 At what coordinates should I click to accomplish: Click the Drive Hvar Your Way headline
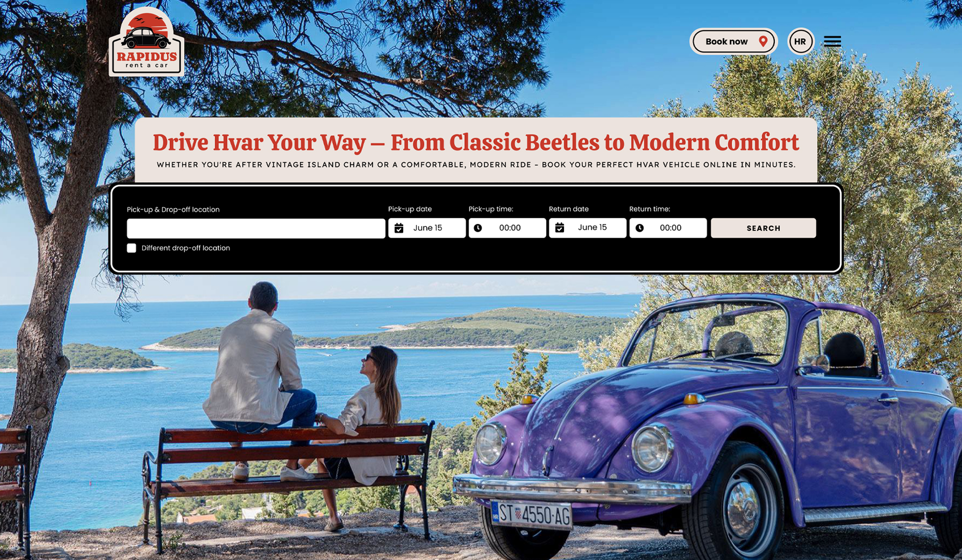pos(476,142)
